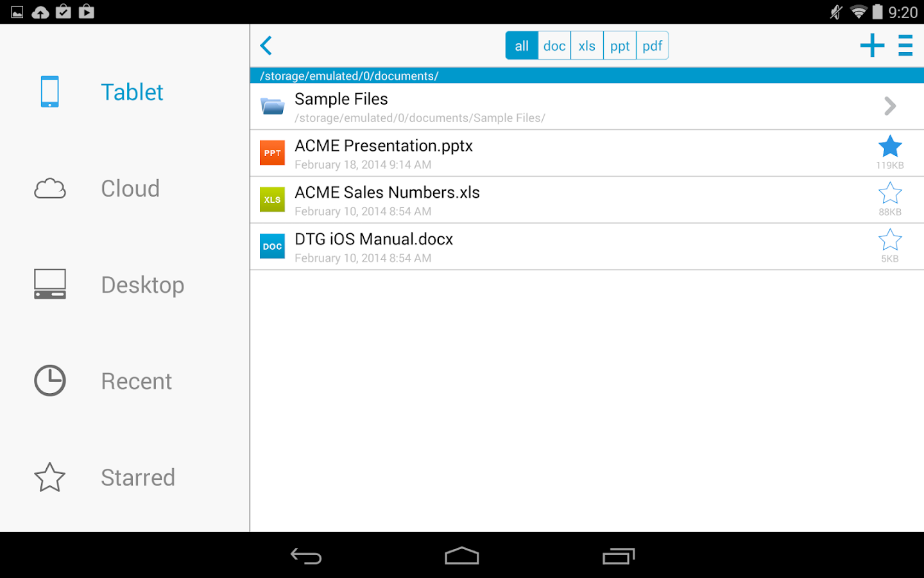Click the blue DOC file type icon
Image resolution: width=924 pixels, height=578 pixels.
tap(272, 246)
